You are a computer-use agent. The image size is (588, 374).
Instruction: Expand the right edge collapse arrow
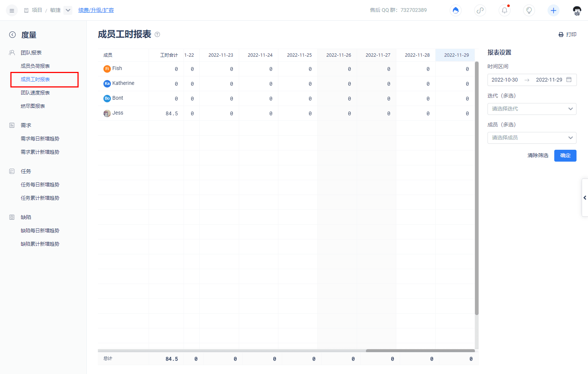(585, 198)
